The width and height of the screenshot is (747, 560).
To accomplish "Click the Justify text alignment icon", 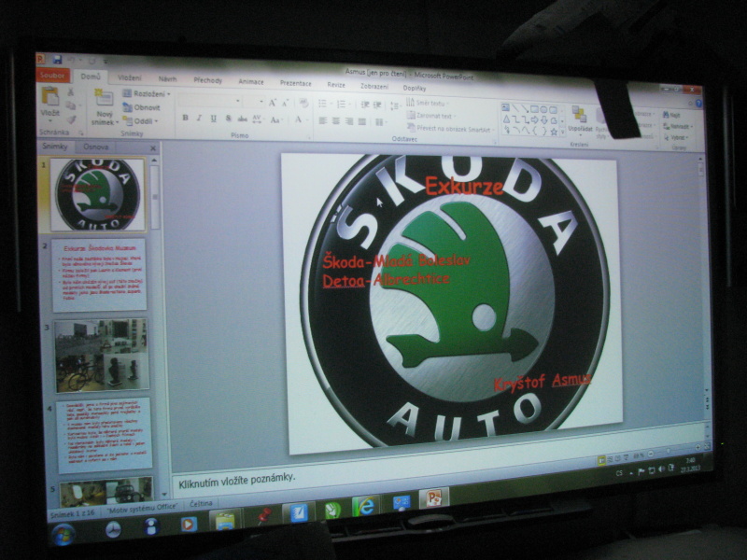I will tap(362, 122).
